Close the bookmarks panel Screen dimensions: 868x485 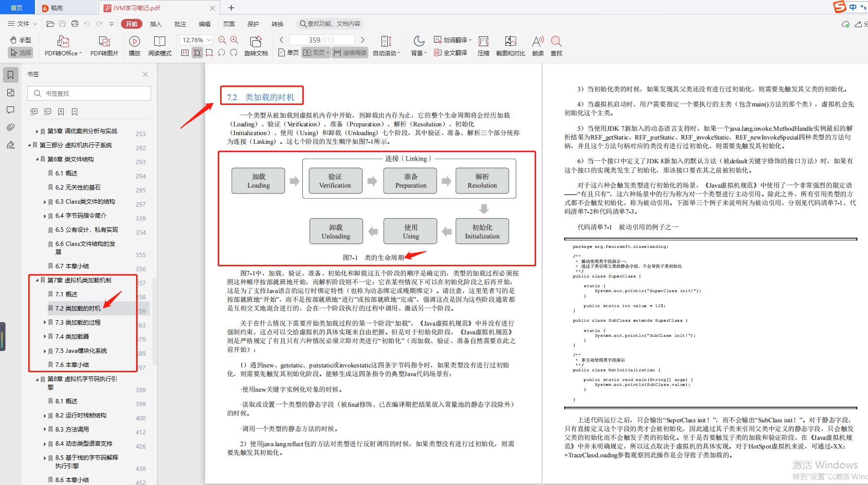click(x=145, y=74)
